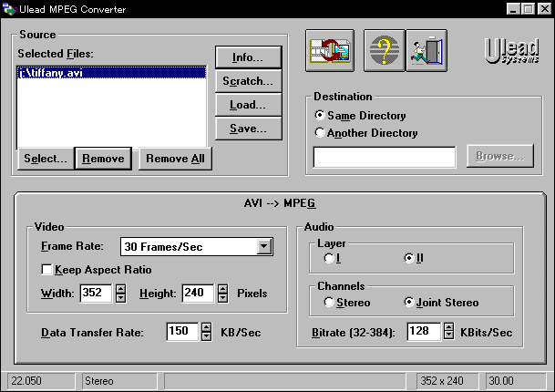Image resolution: width=555 pixels, height=392 pixels.
Task: Increase Height with the up arrow
Action: point(222,289)
